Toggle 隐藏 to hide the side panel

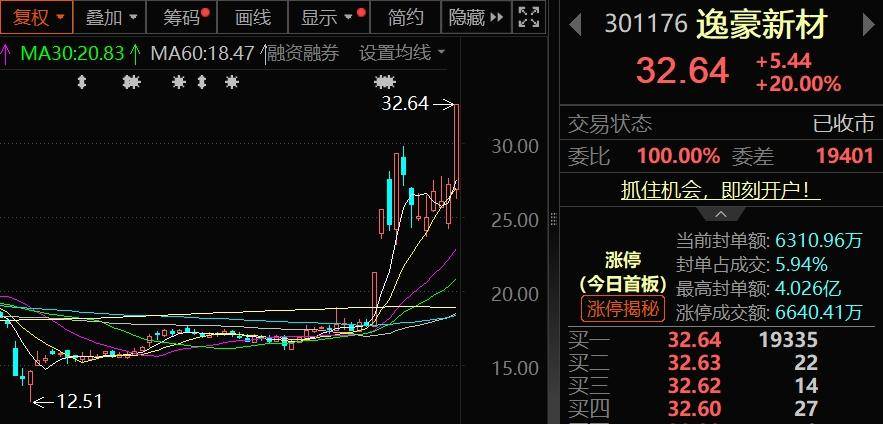(x=475, y=17)
